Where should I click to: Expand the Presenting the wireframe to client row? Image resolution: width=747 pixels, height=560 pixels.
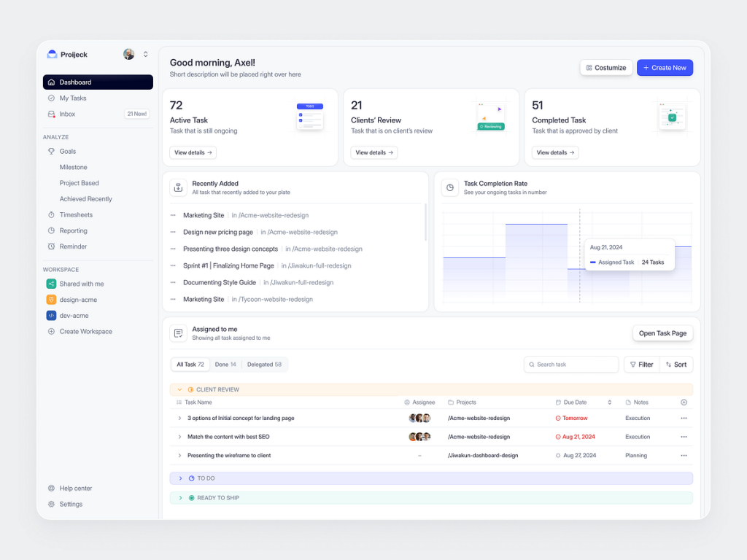tap(179, 456)
